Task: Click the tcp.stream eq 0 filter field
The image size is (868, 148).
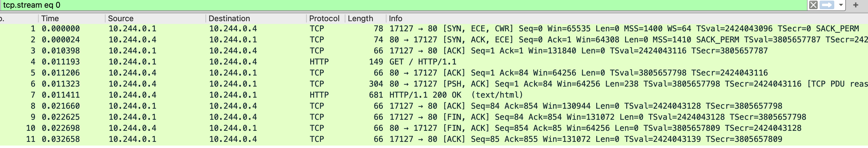Action: pos(337,5)
